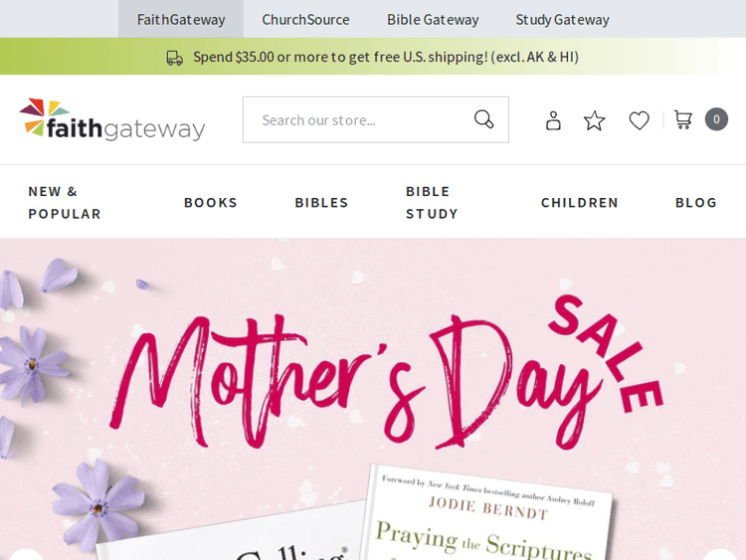This screenshot has height=560, width=746.
Task: Open the Study Gateway tab
Action: pyautogui.click(x=562, y=20)
